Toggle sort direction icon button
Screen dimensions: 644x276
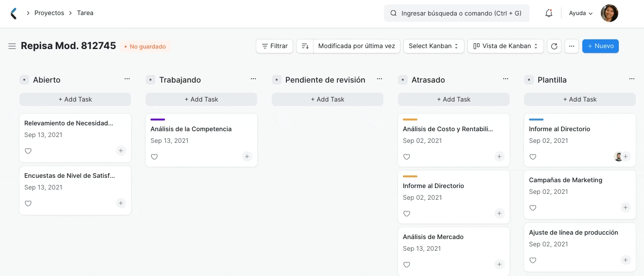click(305, 46)
